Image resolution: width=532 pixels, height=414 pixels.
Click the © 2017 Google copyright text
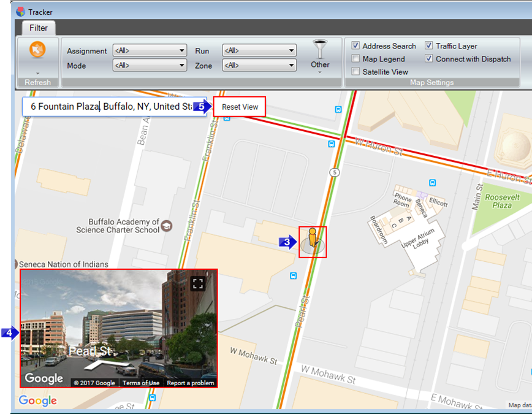[x=94, y=383]
